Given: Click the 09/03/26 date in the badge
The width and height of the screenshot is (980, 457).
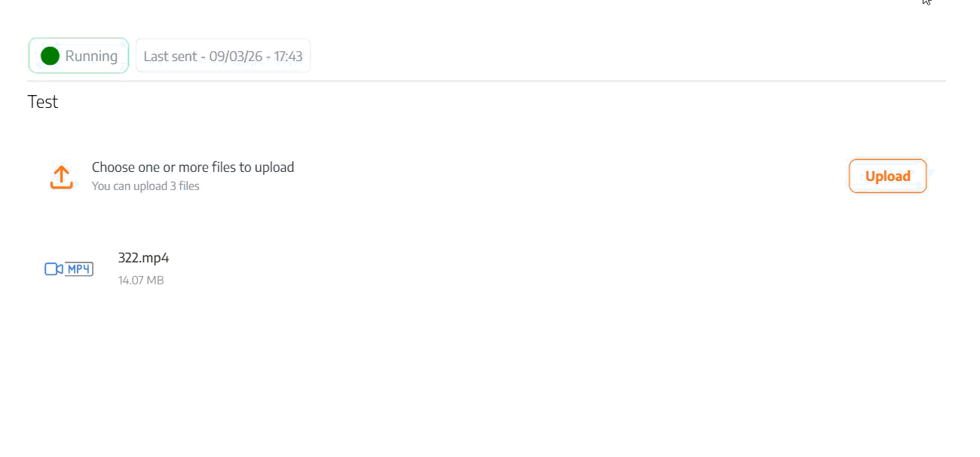Looking at the screenshot, I should tap(234, 57).
